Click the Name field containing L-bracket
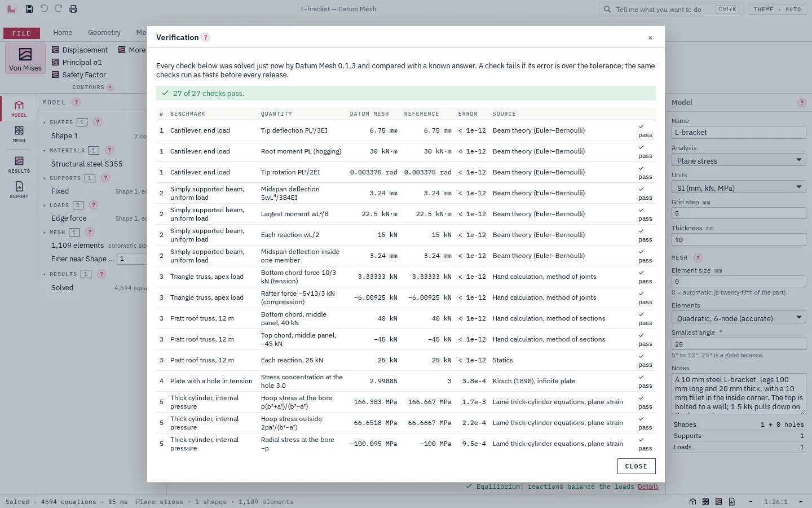The height and width of the screenshot is (508, 812). pyautogui.click(x=739, y=133)
